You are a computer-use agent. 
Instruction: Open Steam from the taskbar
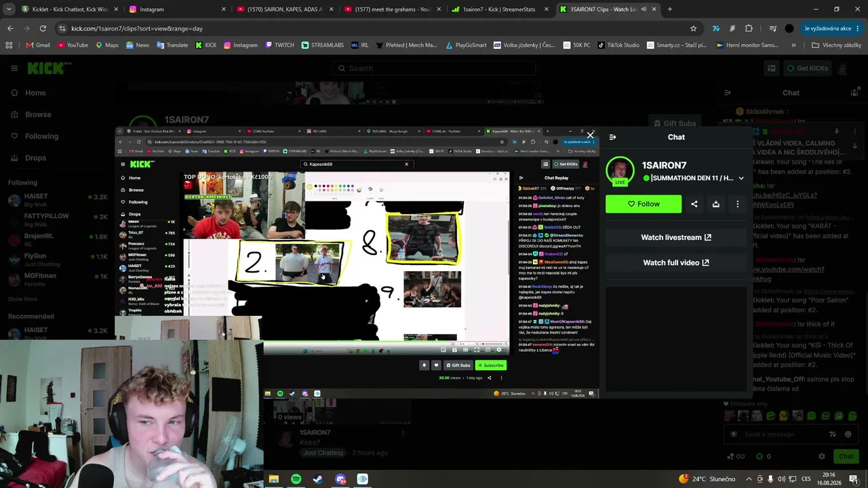318,479
